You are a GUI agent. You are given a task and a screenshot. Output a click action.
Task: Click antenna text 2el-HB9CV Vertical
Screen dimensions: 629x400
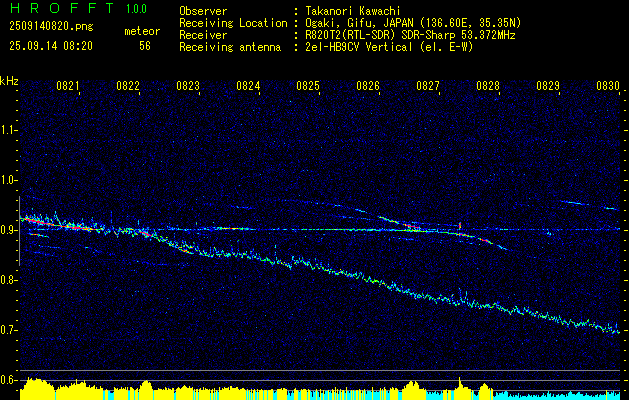(358, 47)
